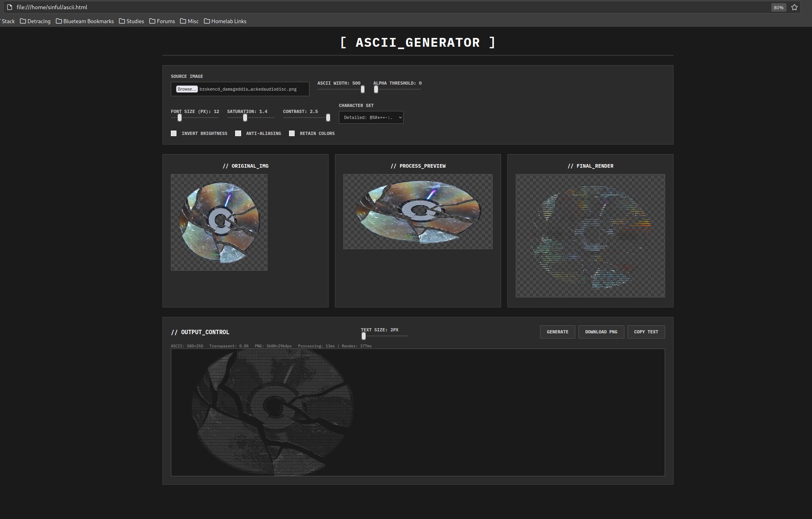Image resolution: width=812 pixels, height=519 pixels.
Task: Click the Download PNG button
Action: [601, 332]
